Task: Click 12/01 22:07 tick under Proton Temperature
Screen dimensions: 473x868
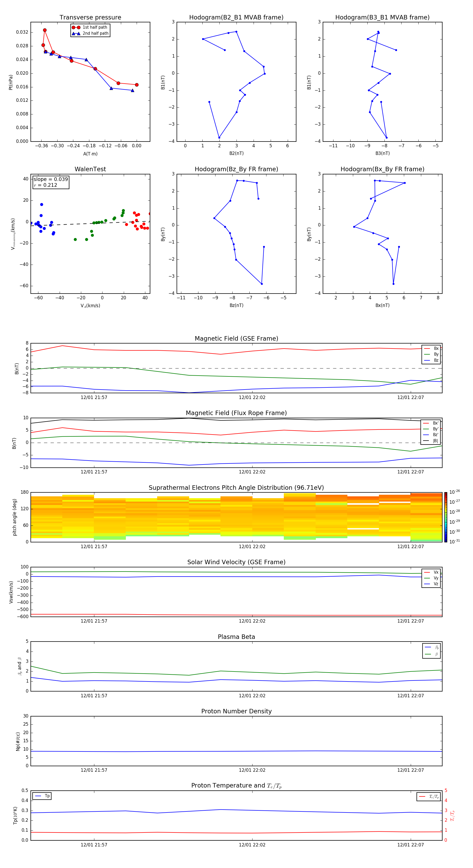Action: pyautogui.click(x=410, y=845)
